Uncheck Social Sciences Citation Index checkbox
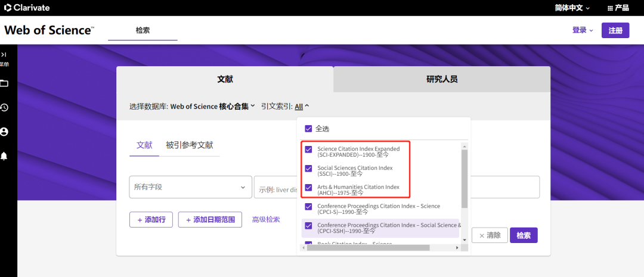This screenshot has height=277, width=644. coord(308,168)
